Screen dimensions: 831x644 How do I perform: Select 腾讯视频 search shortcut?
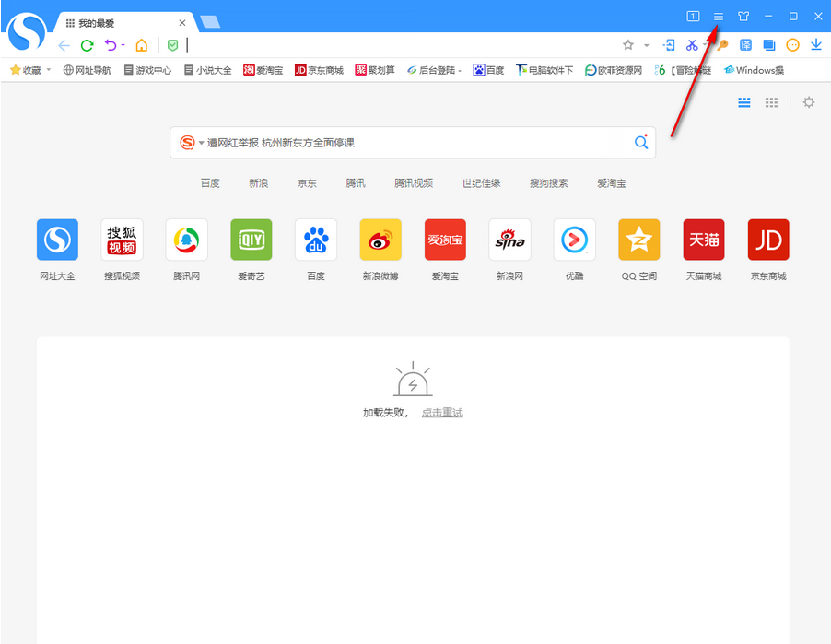click(414, 183)
